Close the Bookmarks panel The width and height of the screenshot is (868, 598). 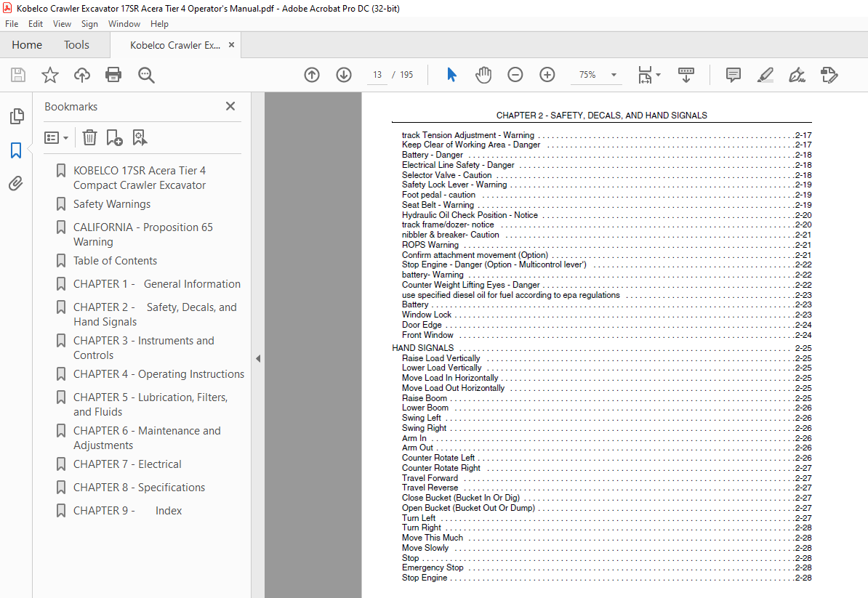230,106
